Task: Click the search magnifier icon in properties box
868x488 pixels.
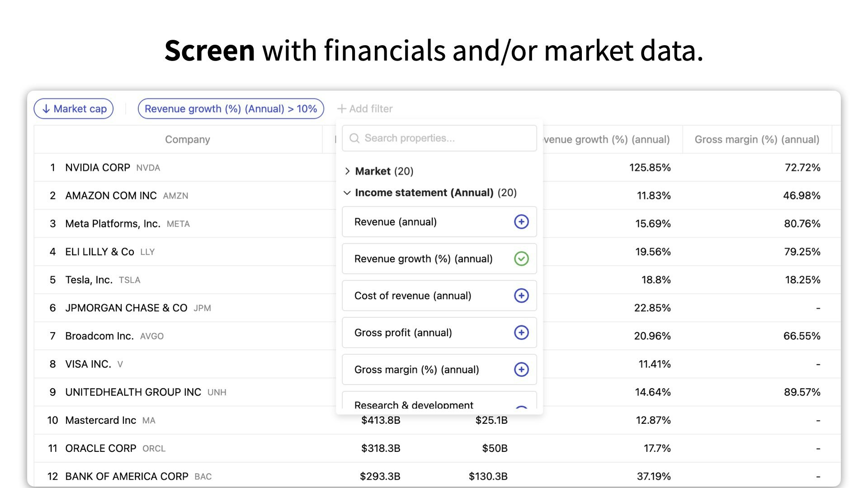Action: point(354,138)
